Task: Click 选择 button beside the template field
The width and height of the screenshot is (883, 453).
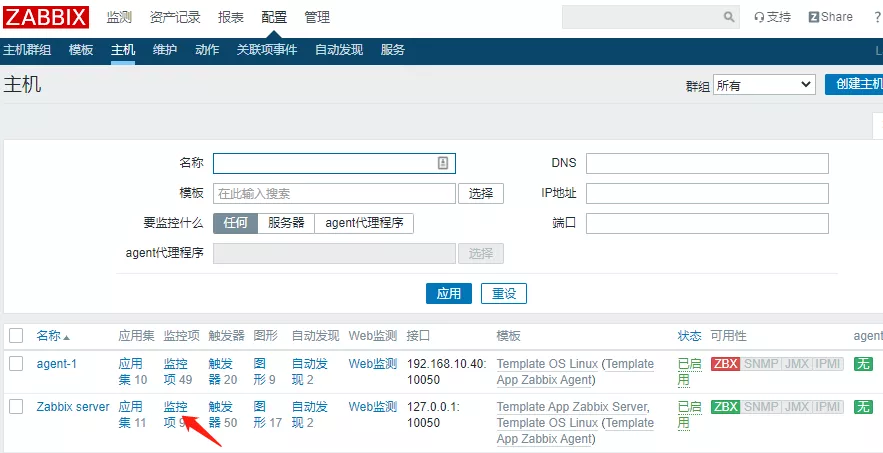Action: click(x=480, y=194)
